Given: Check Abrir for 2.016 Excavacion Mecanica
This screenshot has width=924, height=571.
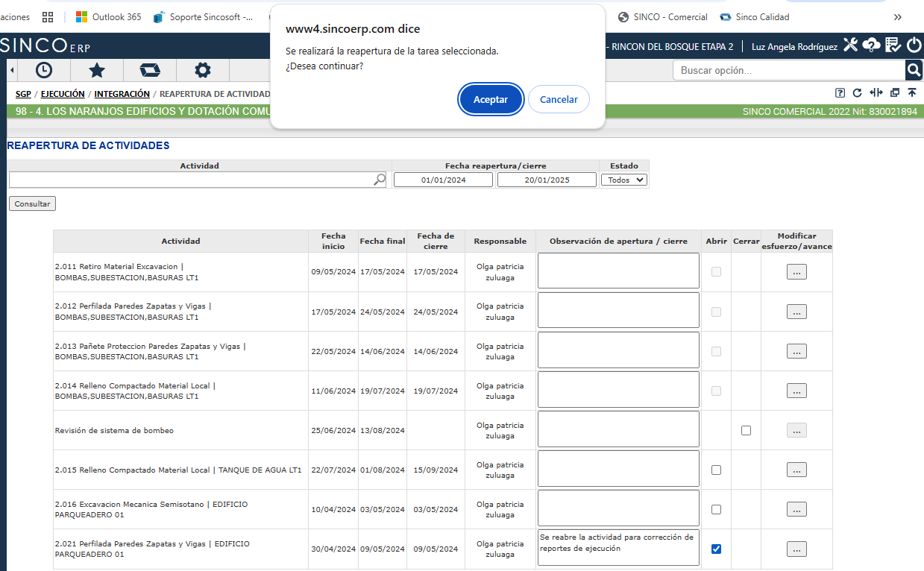Looking at the screenshot, I should 716,509.
